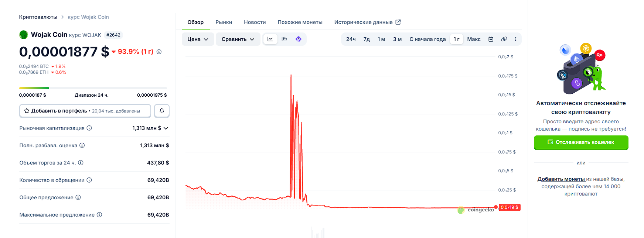
Task: Click the 0.0₉2494 BTC value
Action: 34,66
